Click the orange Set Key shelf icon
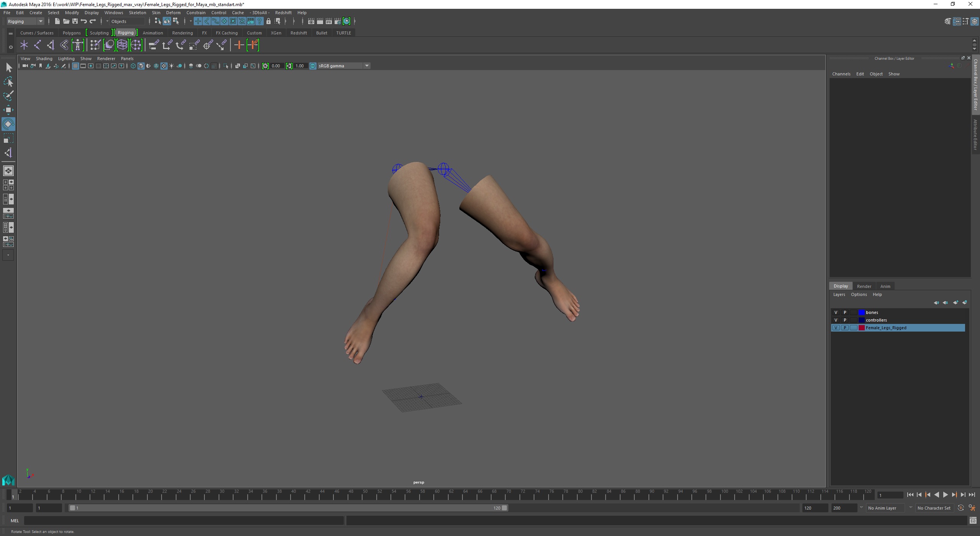 click(239, 45)
